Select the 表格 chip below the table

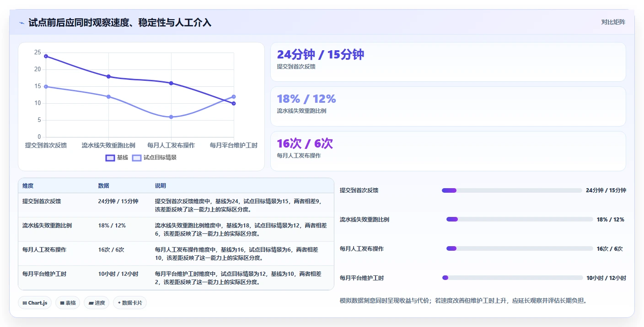68,303
